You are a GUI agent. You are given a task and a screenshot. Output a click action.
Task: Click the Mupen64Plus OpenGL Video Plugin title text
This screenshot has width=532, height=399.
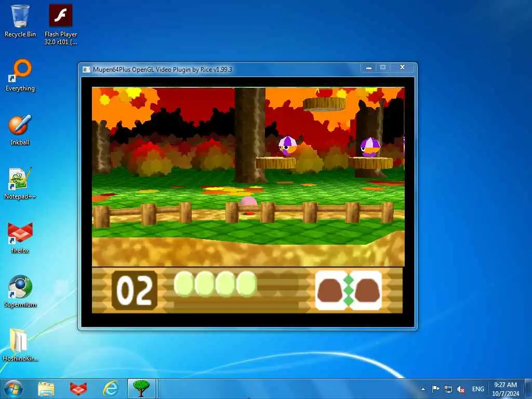pyautogui.click(x=163, y=70)
